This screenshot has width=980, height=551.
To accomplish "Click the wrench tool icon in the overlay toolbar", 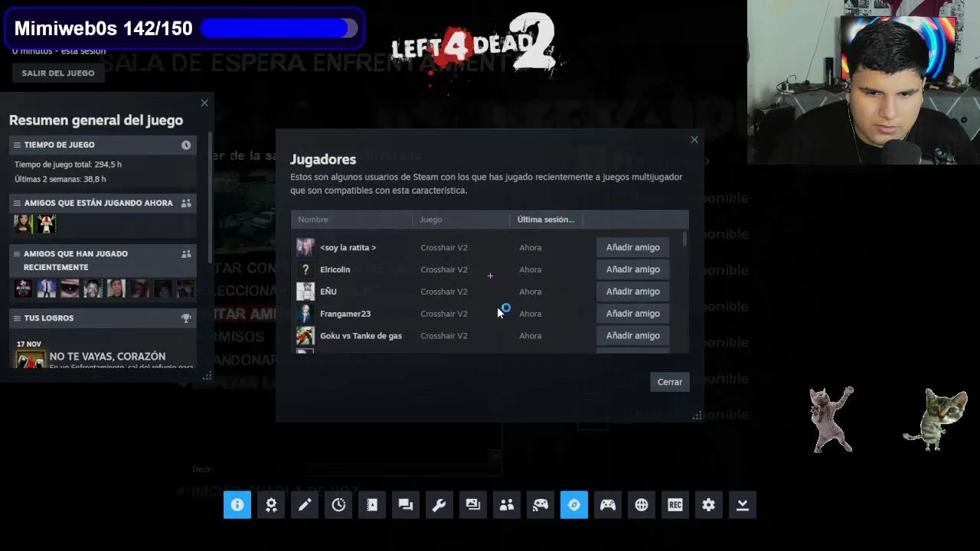I will click(439, 505).
